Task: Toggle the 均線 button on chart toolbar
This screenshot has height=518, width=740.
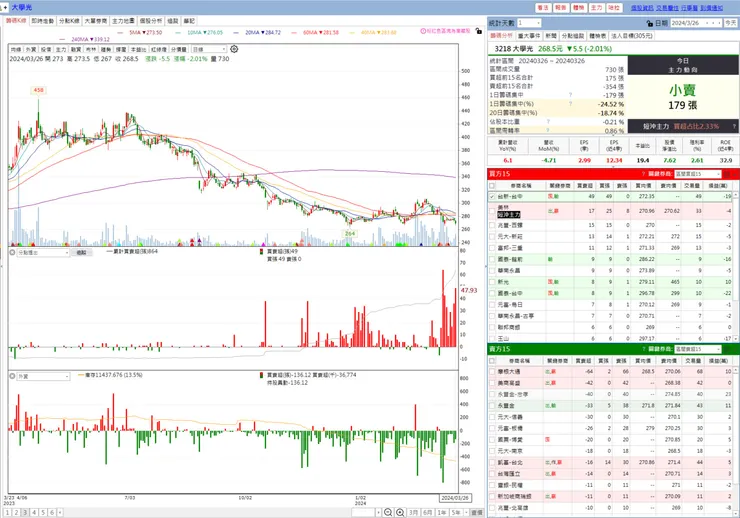Action: (16, 49)
